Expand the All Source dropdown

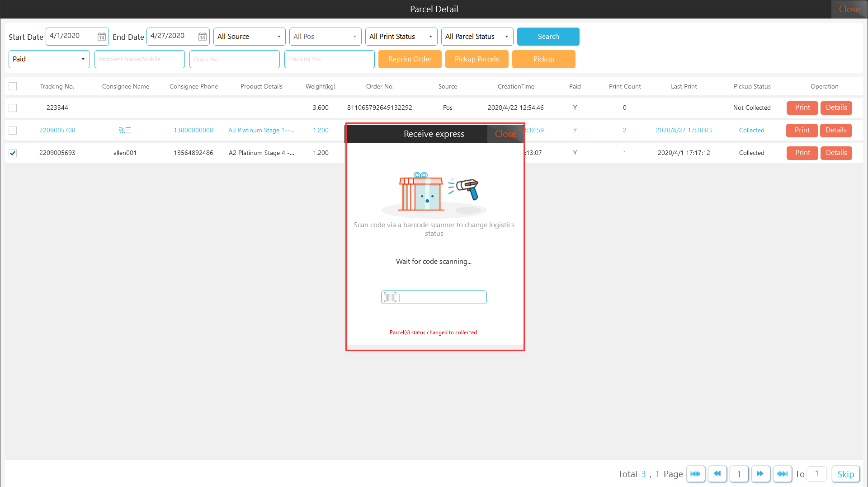point(249,37)
